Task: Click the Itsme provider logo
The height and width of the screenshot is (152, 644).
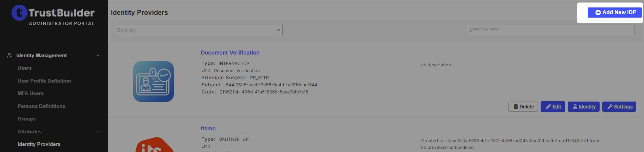Action: tap(154, 146)
